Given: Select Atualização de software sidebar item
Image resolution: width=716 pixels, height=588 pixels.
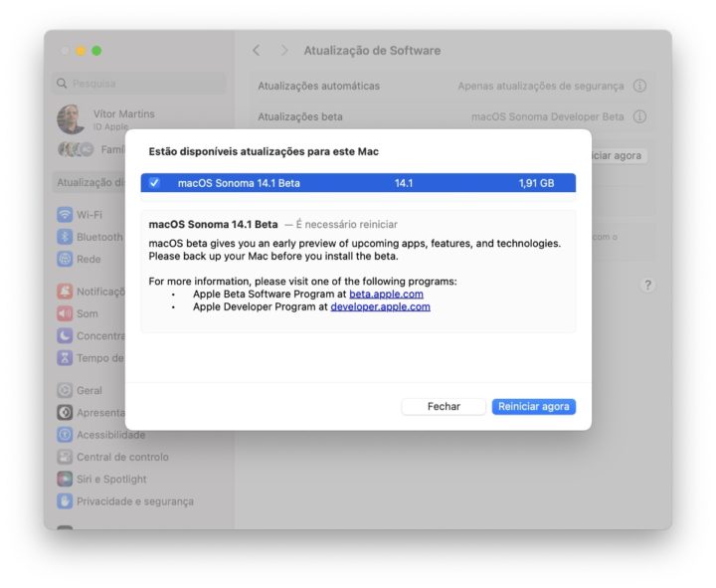Looking at the screenshot, I should point(89,182).
